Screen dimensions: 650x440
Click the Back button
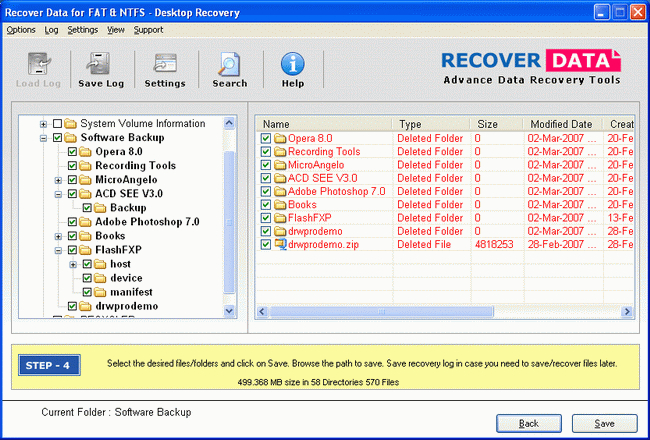[528, 424]
